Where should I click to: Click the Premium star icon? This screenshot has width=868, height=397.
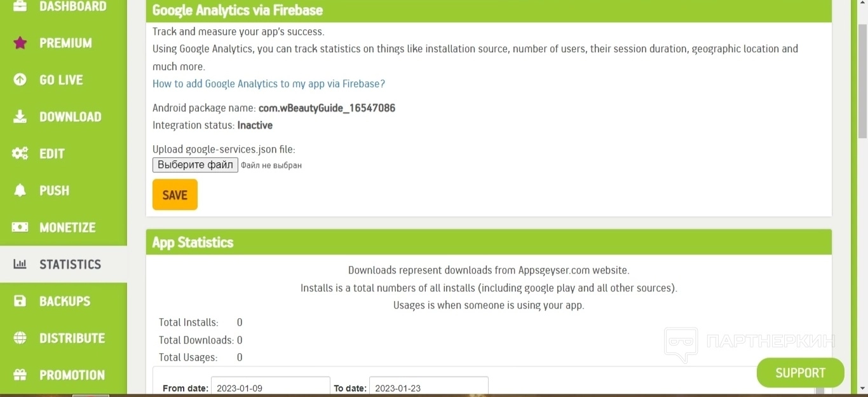pyautogui.click(x=20, y=43)
